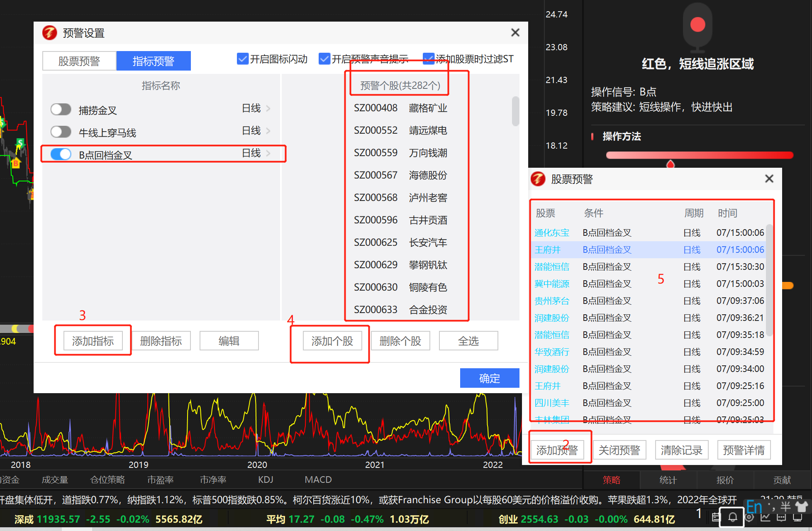Screen dimensions: 812x531
Task: Confirm settings with 确定 button
Action: click(490, 378)
